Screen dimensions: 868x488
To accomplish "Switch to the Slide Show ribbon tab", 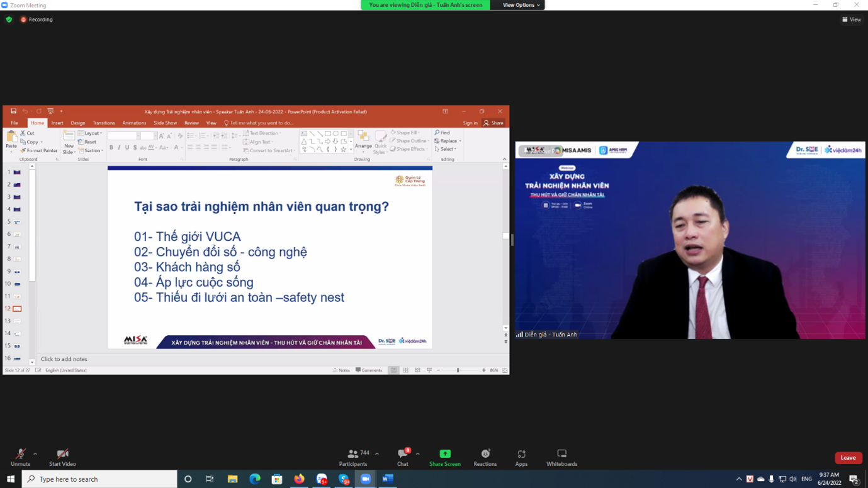I will [x=165, y=123].
